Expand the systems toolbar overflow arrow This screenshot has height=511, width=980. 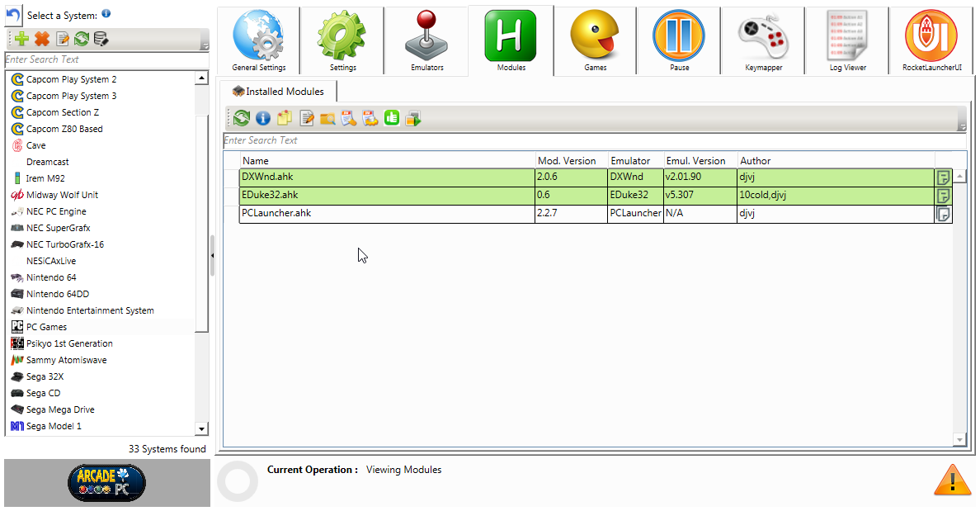205,46
